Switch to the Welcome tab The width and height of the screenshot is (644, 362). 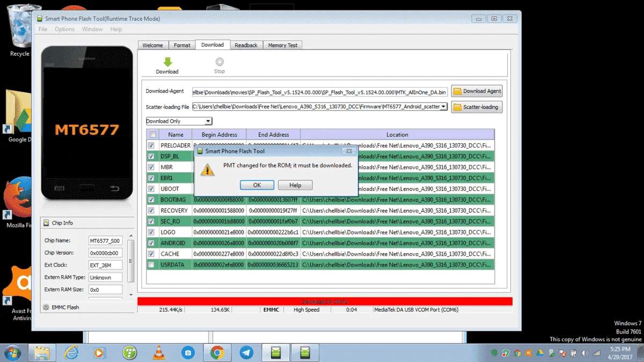[153, 45]
